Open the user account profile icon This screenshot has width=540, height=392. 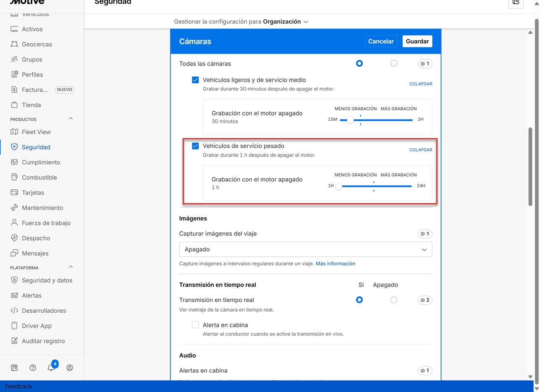(x=70, y=368)
